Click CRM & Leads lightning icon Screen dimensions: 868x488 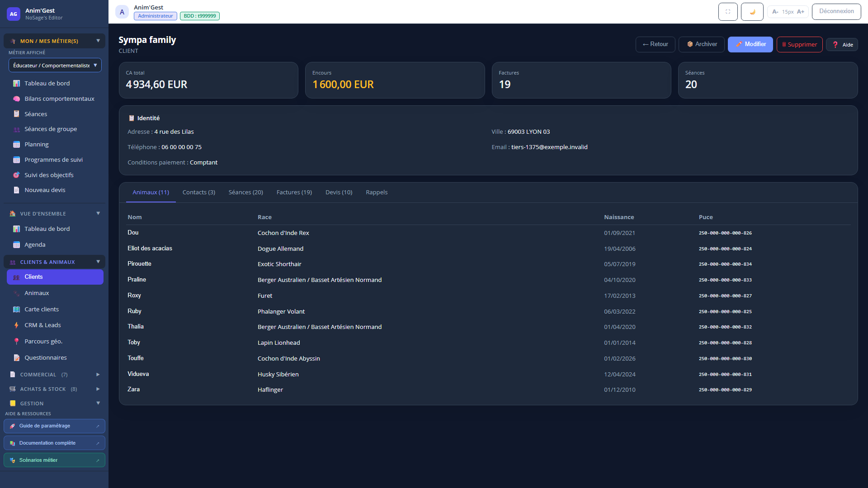[17, 325]
